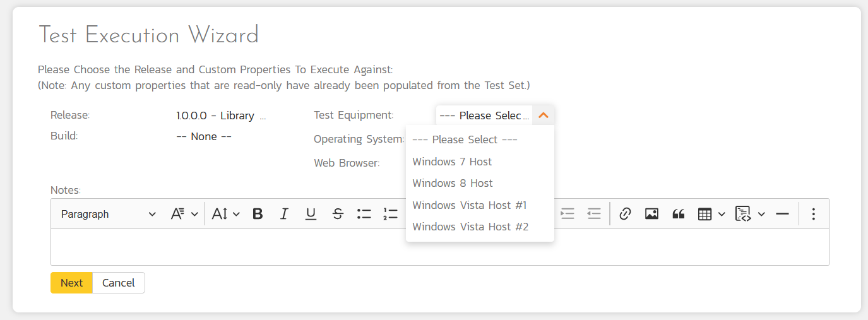Insert a block quote
868x320 pixels.
click(679, 214)
